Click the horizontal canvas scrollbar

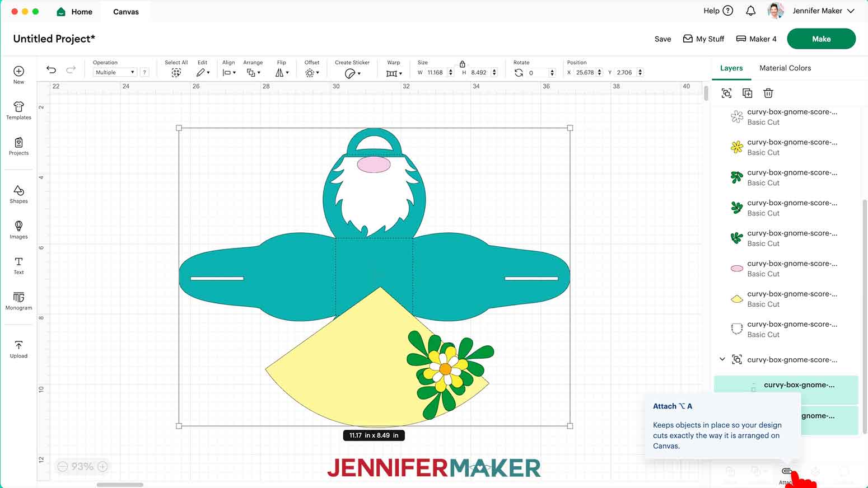(120, 485)
